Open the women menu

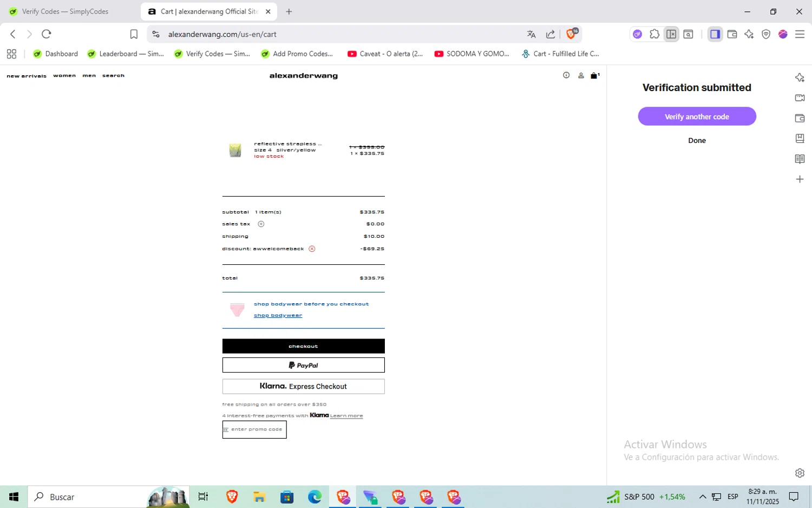pos(64,76)
